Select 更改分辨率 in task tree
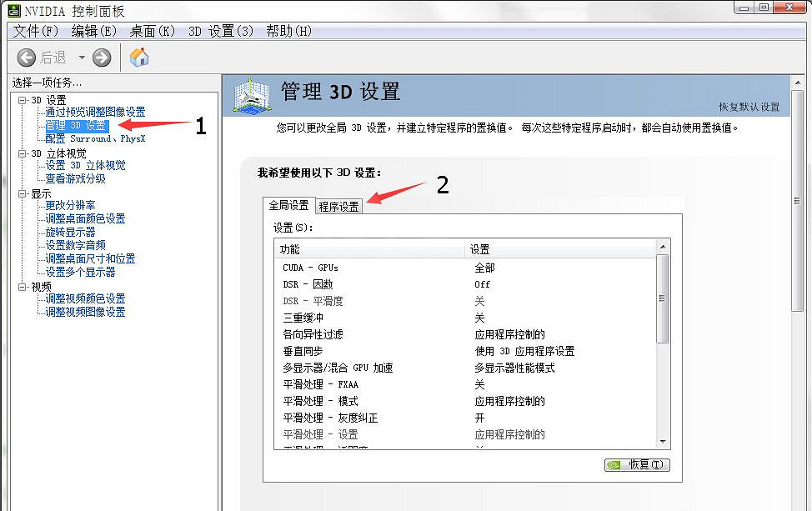 click(x=70, y=205)
